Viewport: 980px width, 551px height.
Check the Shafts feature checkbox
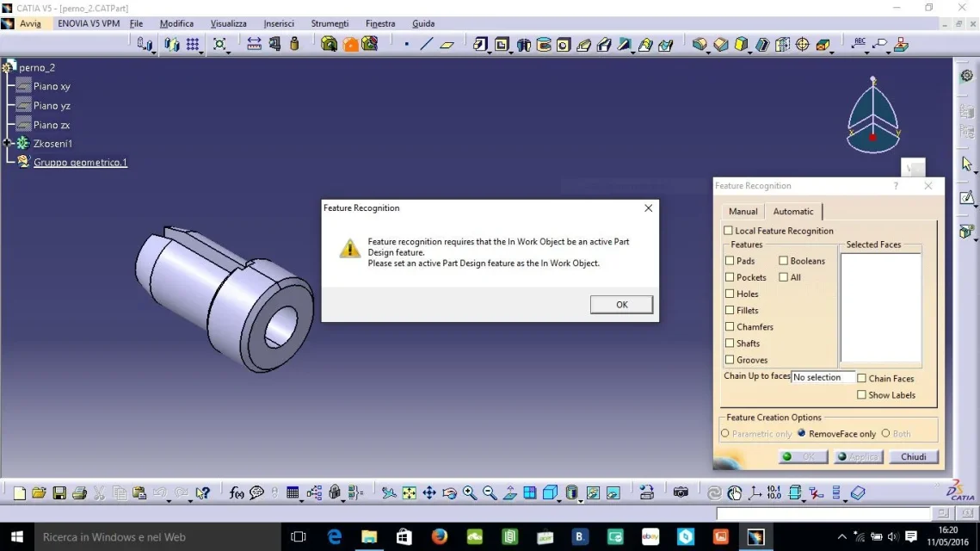(x=730, y=344)
